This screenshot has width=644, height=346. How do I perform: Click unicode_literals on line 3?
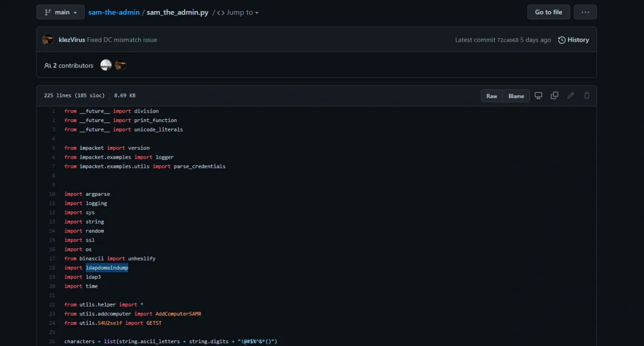159,130
